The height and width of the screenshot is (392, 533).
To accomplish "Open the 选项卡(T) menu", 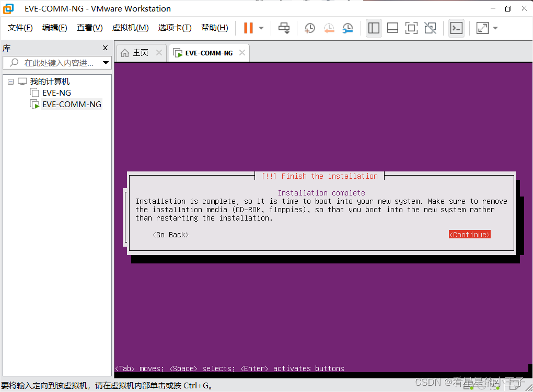I will [175, 28].
